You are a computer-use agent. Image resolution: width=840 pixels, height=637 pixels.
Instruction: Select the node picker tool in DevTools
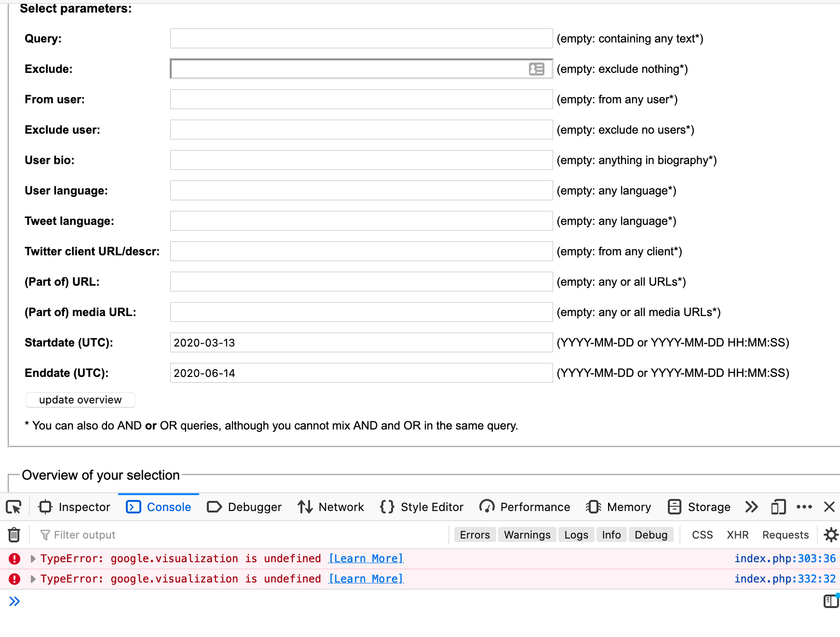coord(14,507)
